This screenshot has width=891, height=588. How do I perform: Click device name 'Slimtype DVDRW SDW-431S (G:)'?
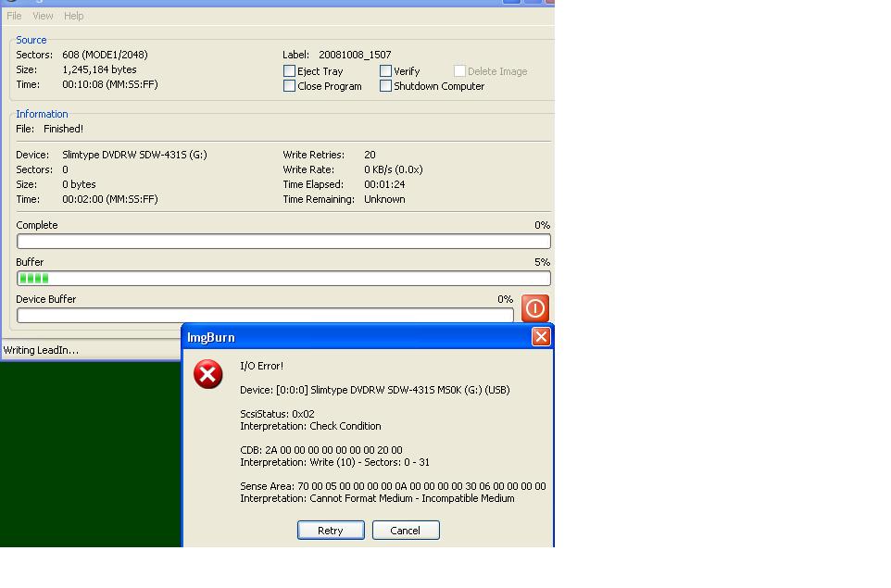134,155
